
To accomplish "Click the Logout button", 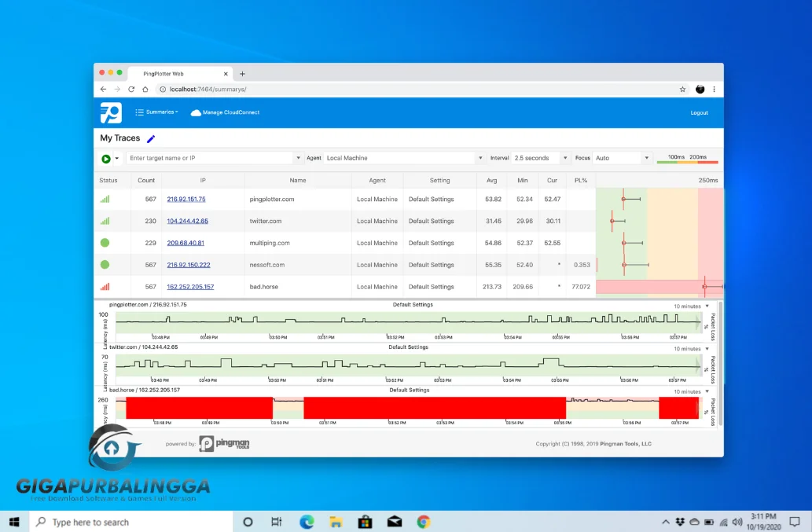I will (x=699, y=112).
